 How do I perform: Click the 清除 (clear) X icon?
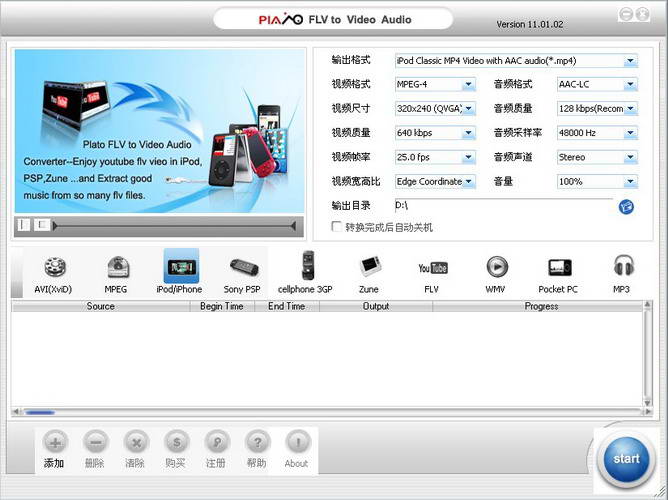coord(136,443)
